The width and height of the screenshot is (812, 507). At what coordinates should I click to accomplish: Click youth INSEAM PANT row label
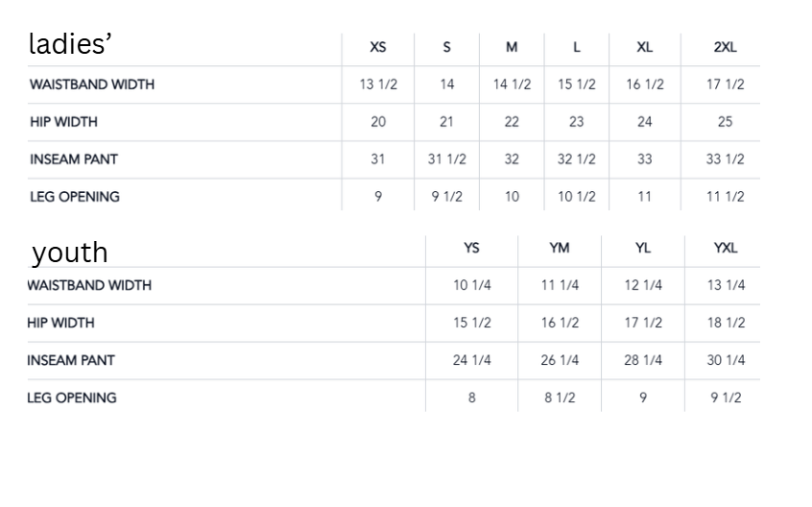(x=71, y=360)
